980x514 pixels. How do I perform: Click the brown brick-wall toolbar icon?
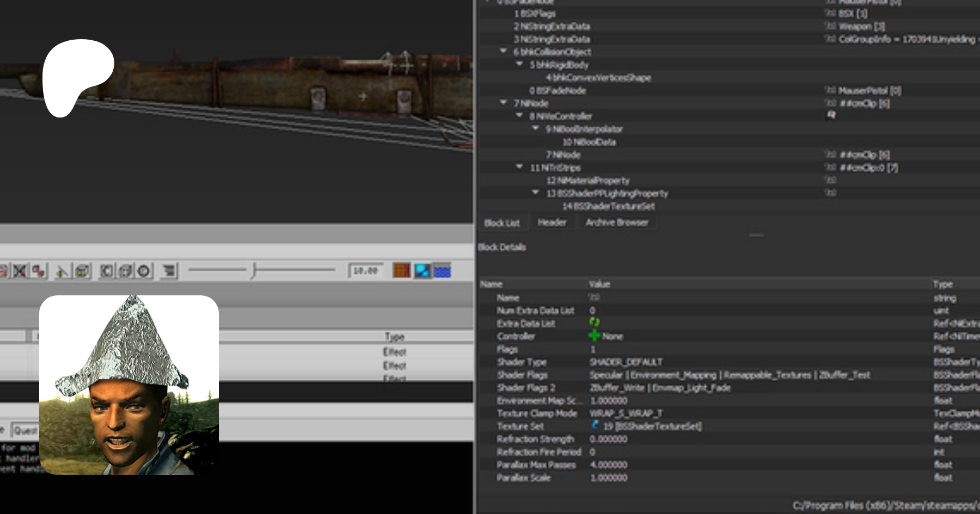401,270
